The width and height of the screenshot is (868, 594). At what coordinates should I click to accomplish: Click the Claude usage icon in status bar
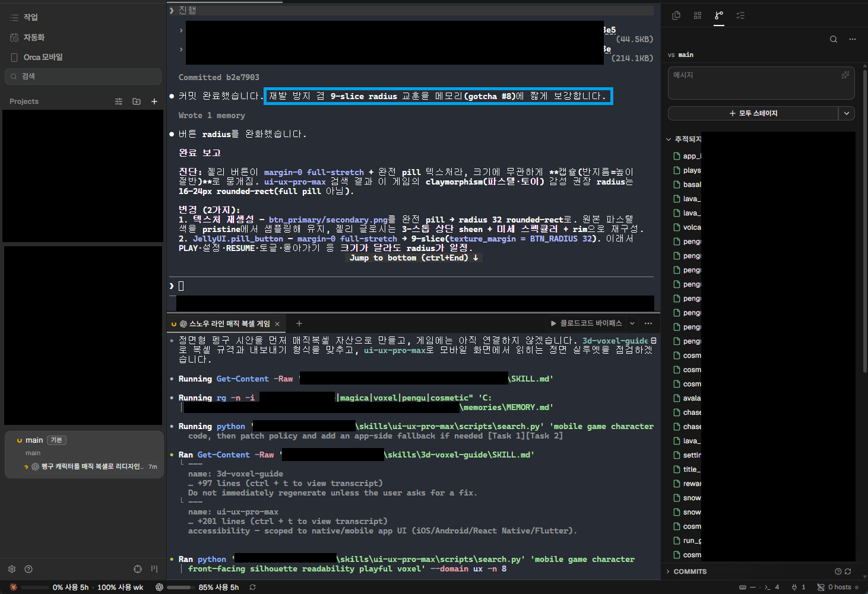click(x=13, y=587)
